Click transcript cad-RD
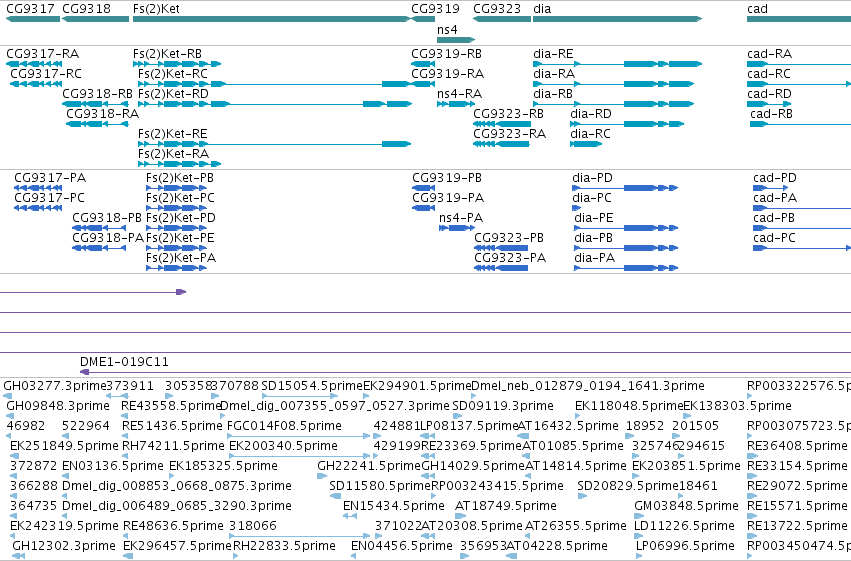Image resolution: width=851 pixels, height=561 pixels. (769, 94)
